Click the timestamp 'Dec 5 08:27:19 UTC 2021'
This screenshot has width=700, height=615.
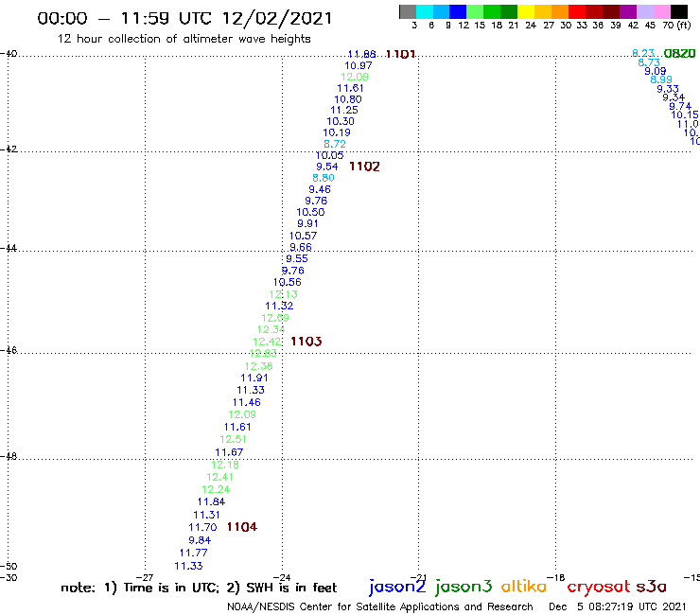pos(618,606)
